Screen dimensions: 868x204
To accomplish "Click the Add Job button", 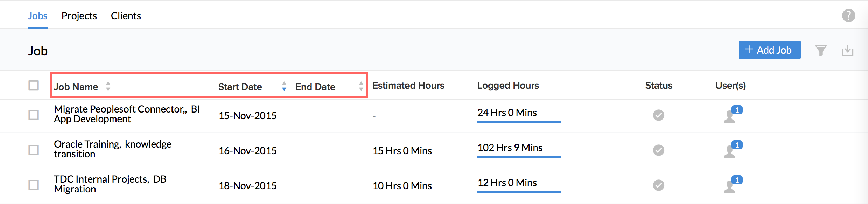I will tap(769, 50).
